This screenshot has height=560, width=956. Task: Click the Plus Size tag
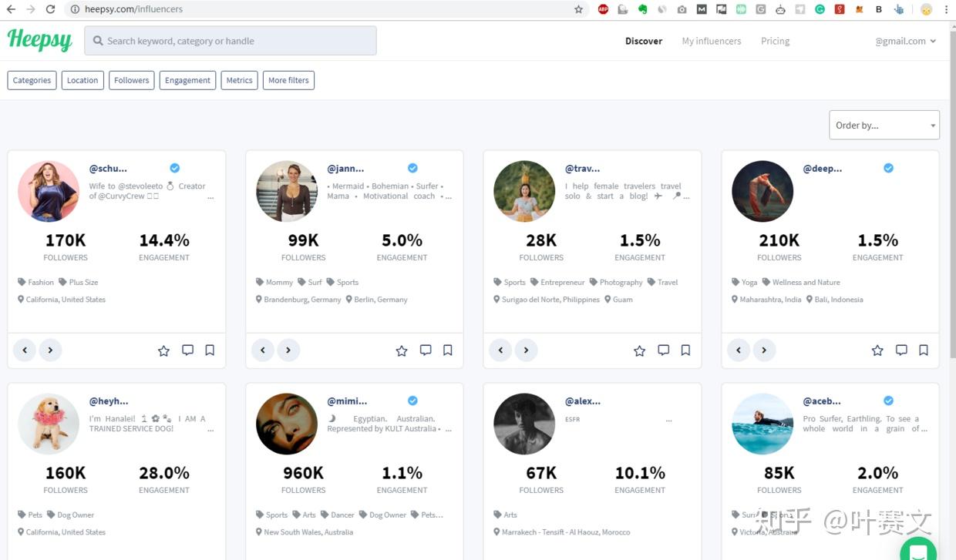coord(79,282)
